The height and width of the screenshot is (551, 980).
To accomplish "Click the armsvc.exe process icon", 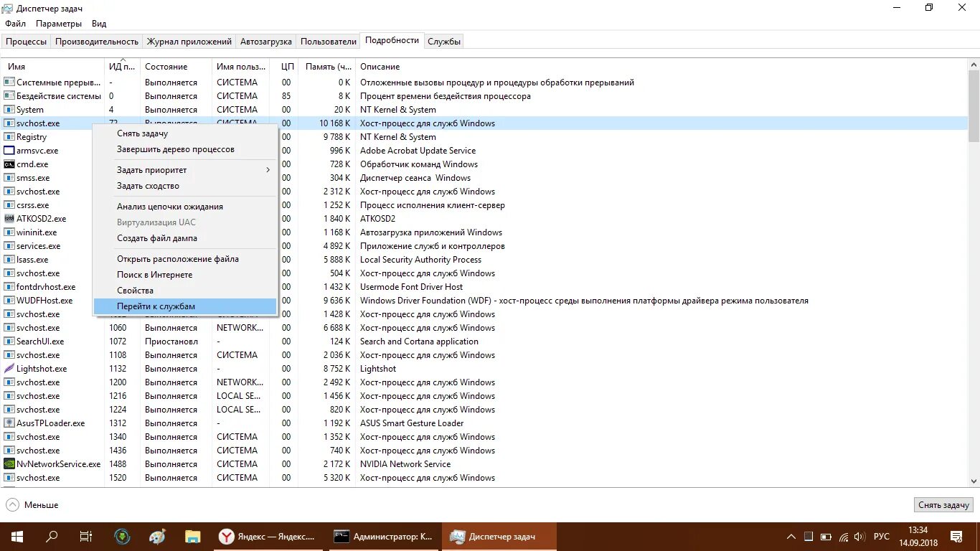I will (x=9, y=151).
